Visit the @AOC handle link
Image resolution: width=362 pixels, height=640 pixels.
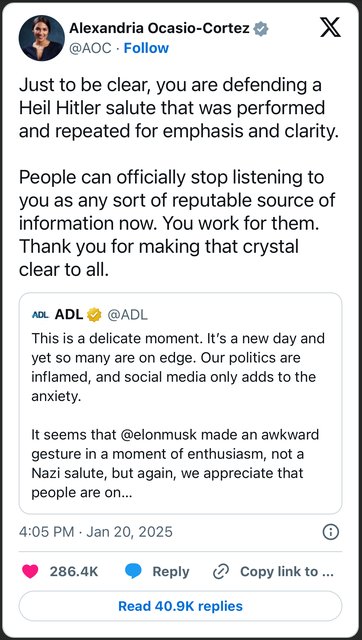(90, 48)
